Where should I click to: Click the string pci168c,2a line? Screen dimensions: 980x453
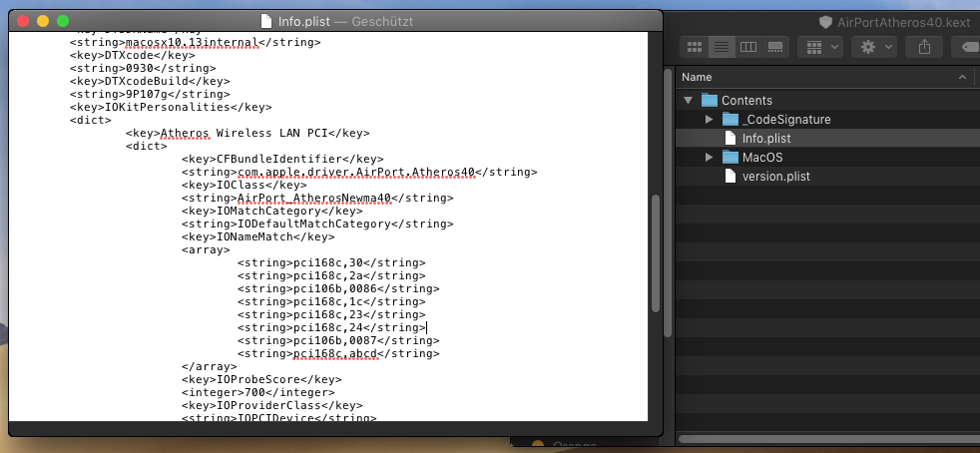(331, 275)
